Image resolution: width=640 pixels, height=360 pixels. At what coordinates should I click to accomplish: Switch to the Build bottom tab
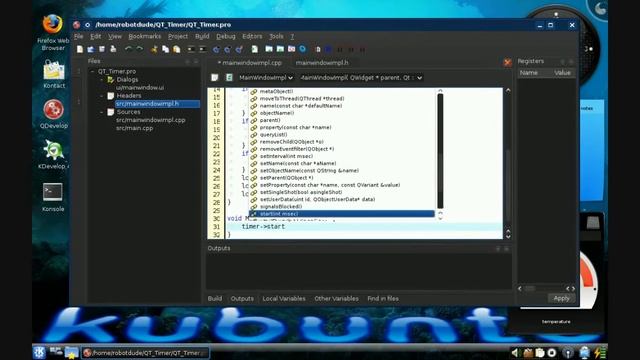(x=215, y=299)
